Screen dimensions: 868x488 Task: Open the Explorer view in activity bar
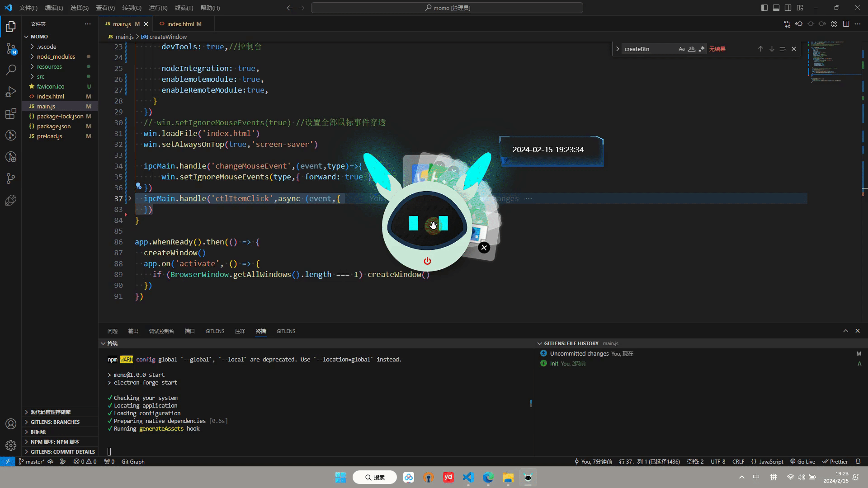11,27
